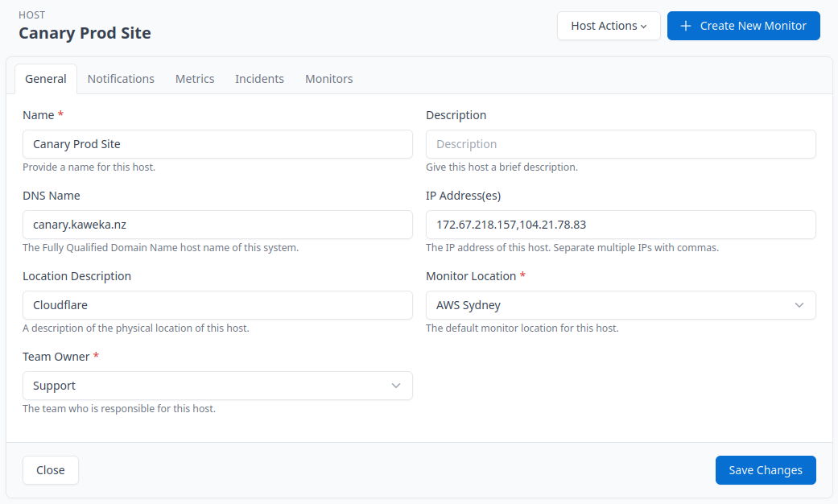Image resolution: width=838 pixels, height=504 pixels.
Task: Expand the AWS Sydney monitor location select
Action: click(x=620, y=305)
